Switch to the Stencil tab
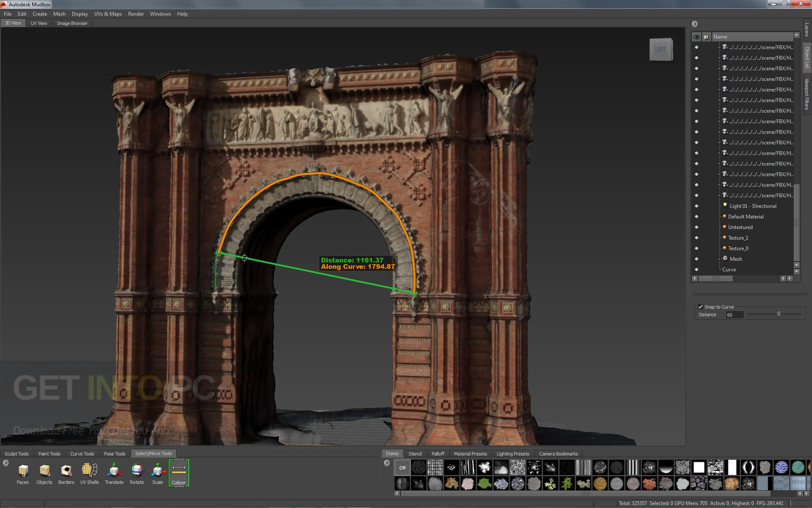 coord(415,454)
